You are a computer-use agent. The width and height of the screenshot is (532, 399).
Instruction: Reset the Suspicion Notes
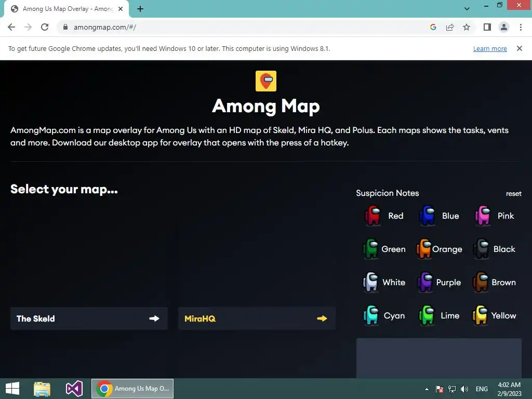pos(514,193)
